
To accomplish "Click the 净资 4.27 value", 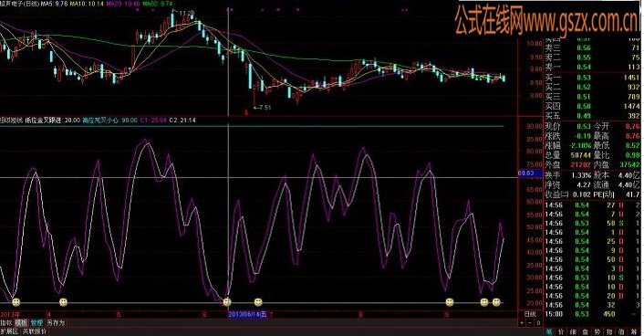I will click(x=584, y=185).
